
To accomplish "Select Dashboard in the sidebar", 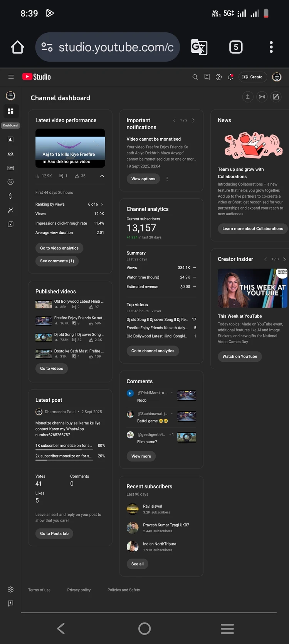I will [x=10, y=111].
